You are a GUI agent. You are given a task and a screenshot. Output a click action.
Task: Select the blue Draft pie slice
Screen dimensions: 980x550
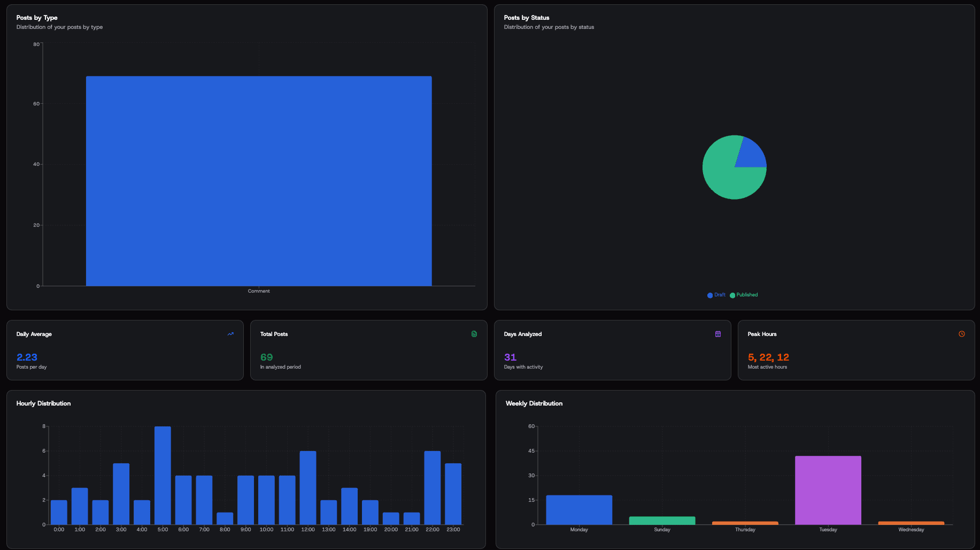point(751,154)
